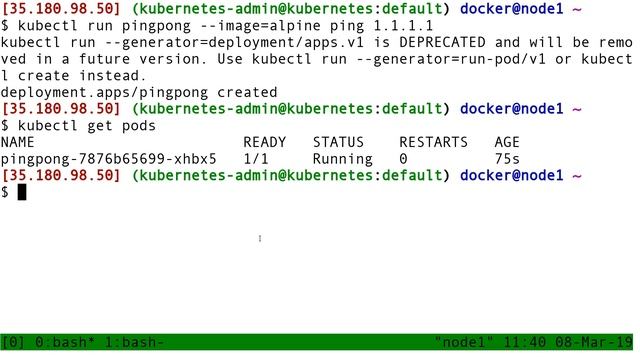Click the '75s' AGE value
The height and width of the screenshot is (360, 640).
coord(507,159)
